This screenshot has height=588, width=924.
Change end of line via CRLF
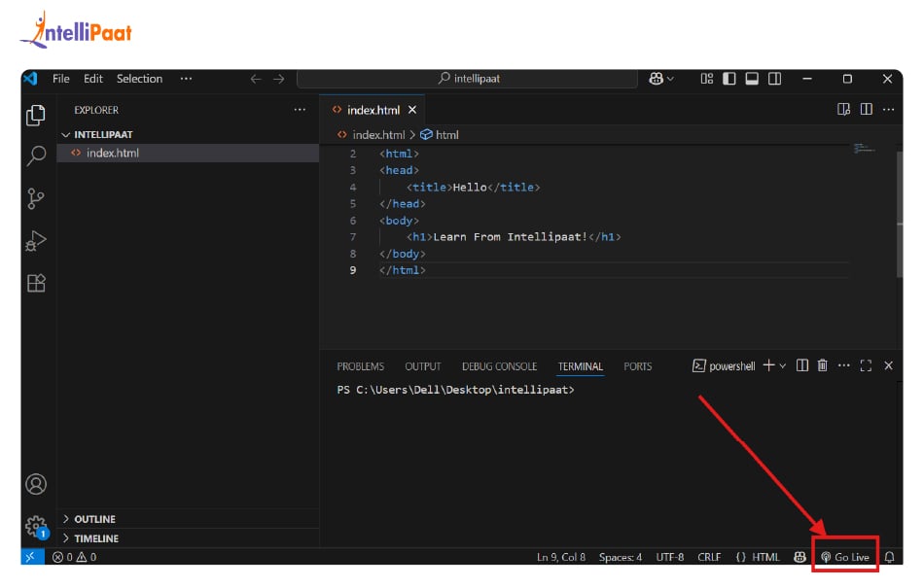(x=709, y=557)
